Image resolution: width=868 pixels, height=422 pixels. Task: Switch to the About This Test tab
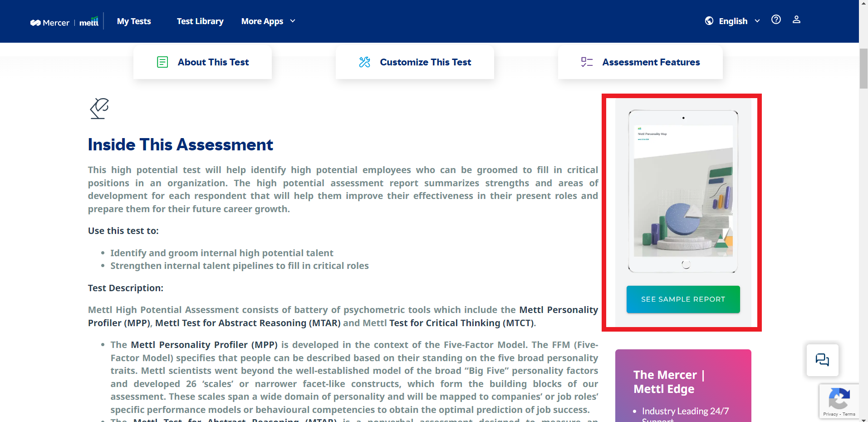(202, 62)
